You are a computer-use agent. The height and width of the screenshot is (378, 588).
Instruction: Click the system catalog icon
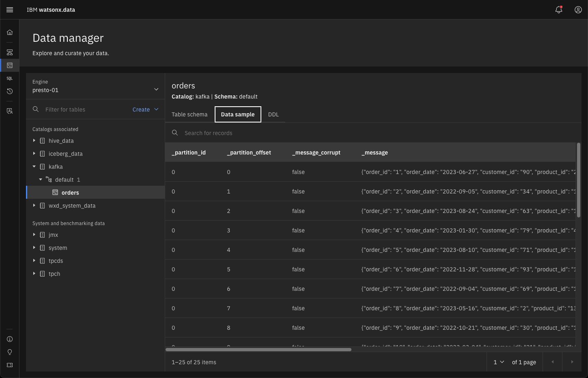point(42,248)
